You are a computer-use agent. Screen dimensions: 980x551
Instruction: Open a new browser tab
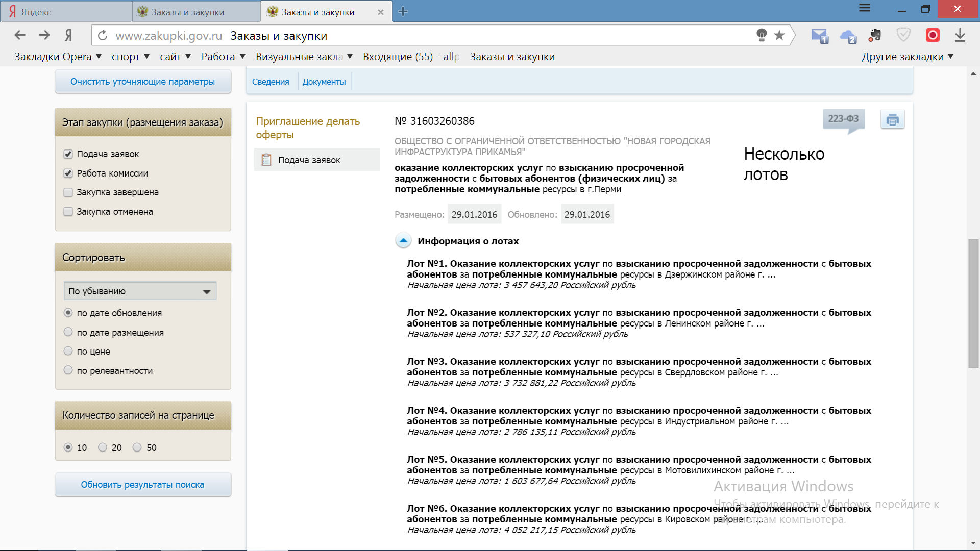tap(403, 11)
